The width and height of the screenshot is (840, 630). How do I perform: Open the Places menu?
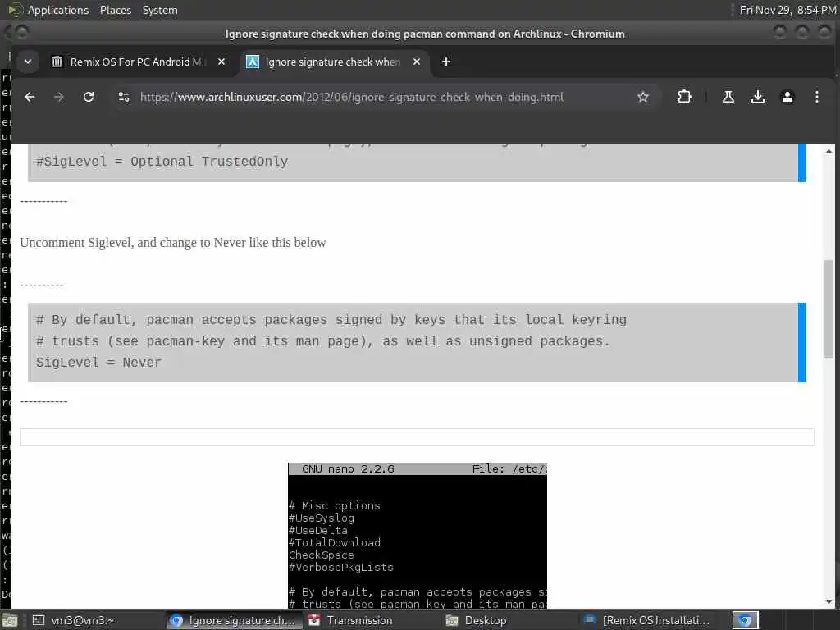[115, 10]
